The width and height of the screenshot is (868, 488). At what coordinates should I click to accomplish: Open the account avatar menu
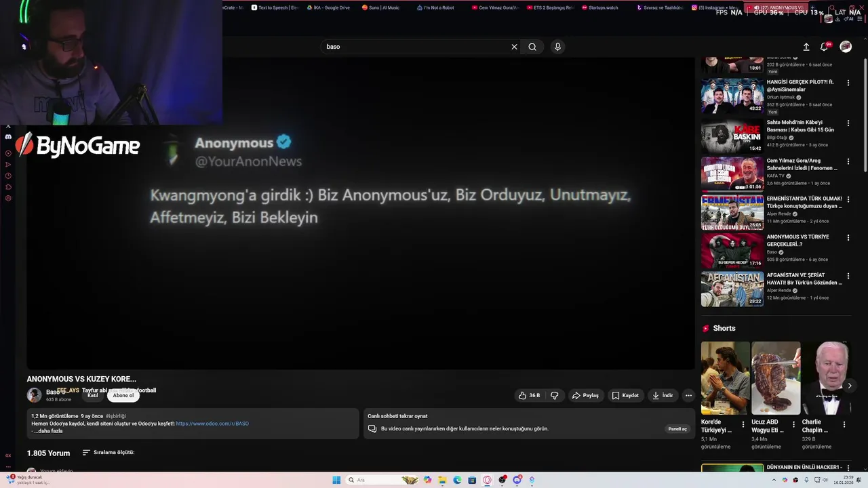(846, 47)
